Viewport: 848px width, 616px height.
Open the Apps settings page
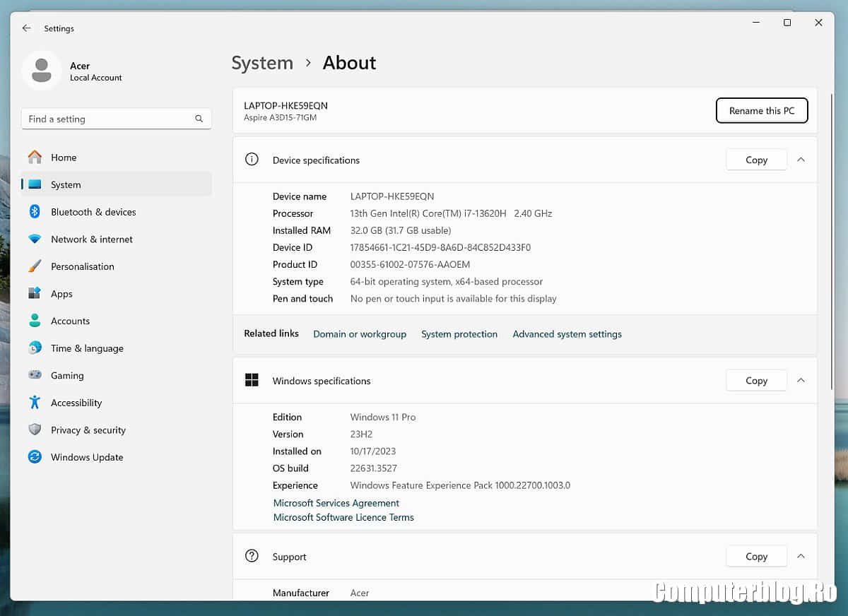(61, 294)
